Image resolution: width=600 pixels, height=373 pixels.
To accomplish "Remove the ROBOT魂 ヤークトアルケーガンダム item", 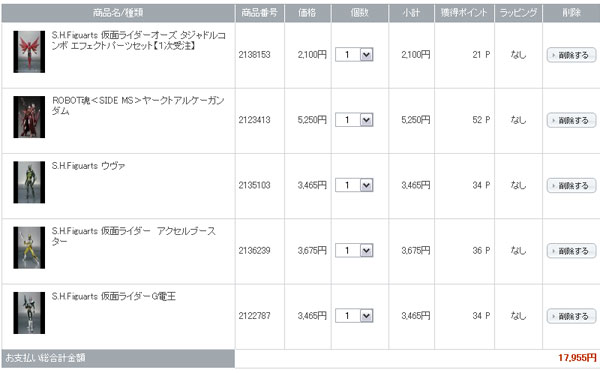I will (571, 120).
